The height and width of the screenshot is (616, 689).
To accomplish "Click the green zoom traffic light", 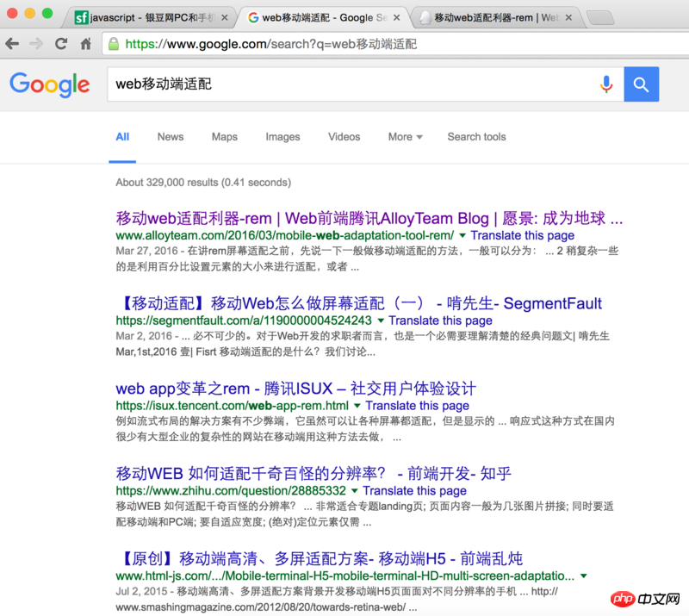I will click(x=47, y=13).
